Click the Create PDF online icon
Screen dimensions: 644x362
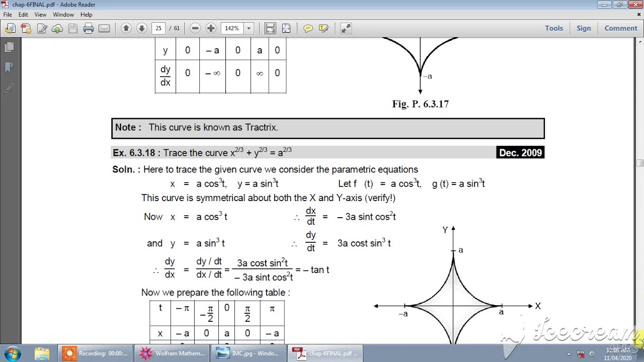tap(26, 29)
